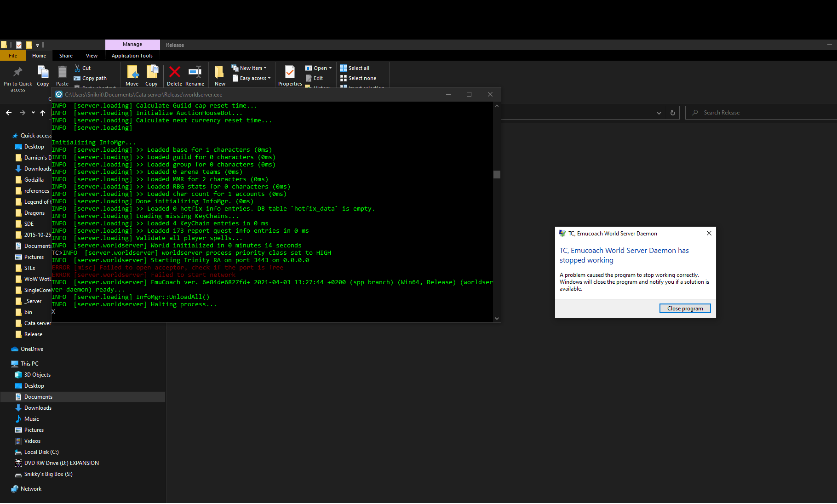Click the Refresh button beside address bar
The image size is (837, 504).
673,113
